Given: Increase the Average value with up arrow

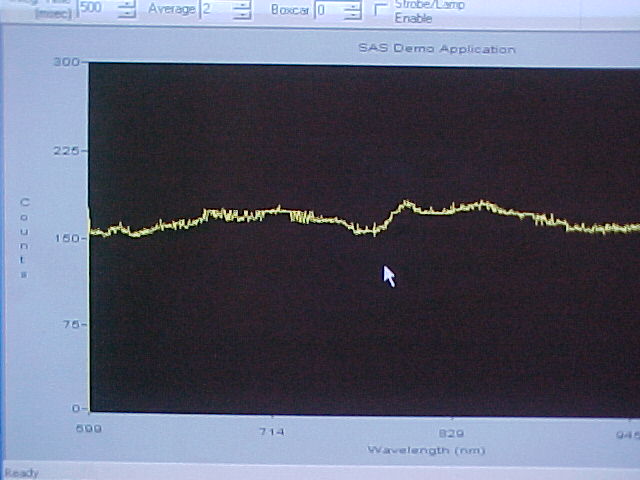Looking at the screenshot, I should pyautogui.click(x=242, y=4).
